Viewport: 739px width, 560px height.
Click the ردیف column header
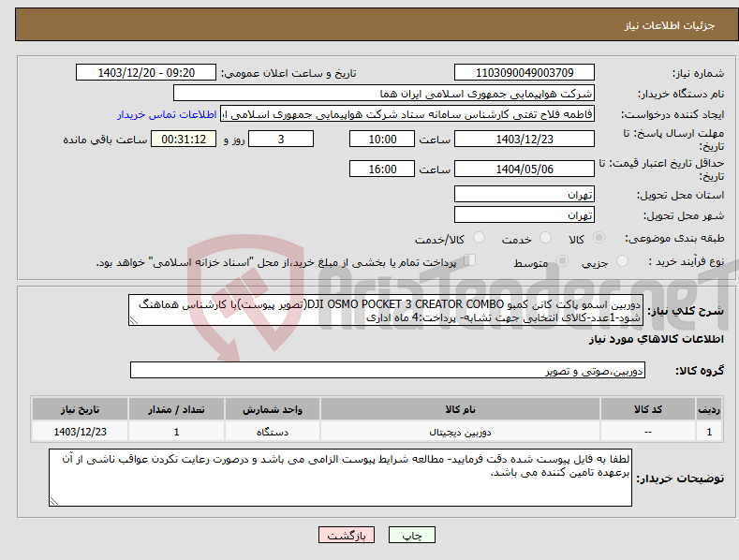(x=709, y=409)
